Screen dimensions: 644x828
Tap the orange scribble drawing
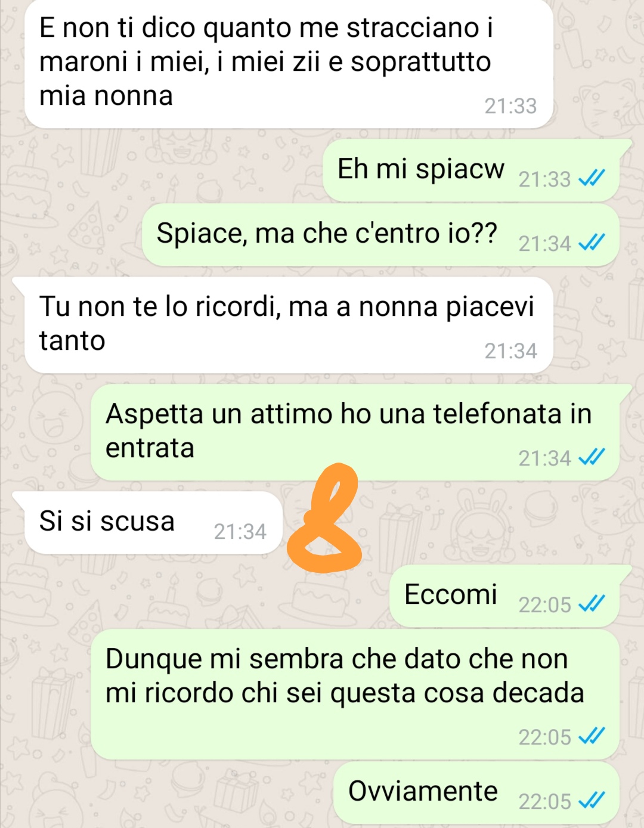coord(325,518)
